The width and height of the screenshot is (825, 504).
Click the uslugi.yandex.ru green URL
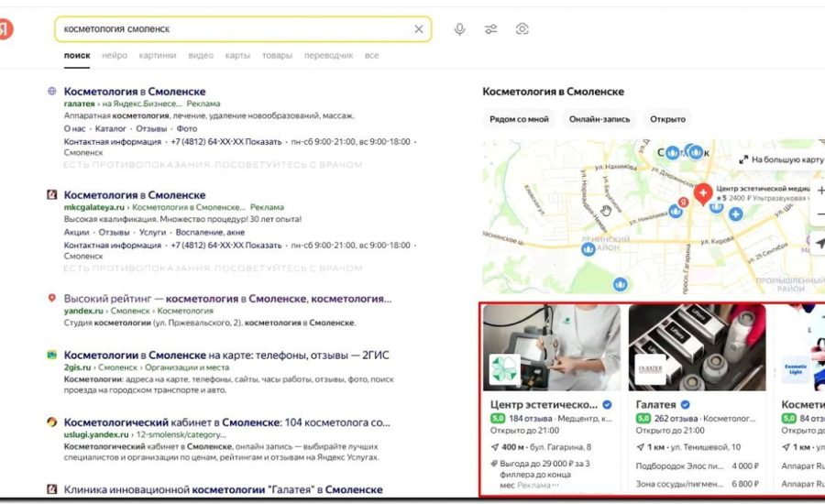pos(96,434)
